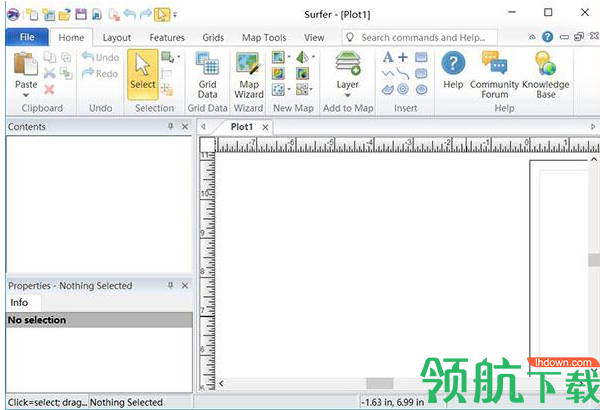
Task: Open the Community Forum
Action: point(494,75)
